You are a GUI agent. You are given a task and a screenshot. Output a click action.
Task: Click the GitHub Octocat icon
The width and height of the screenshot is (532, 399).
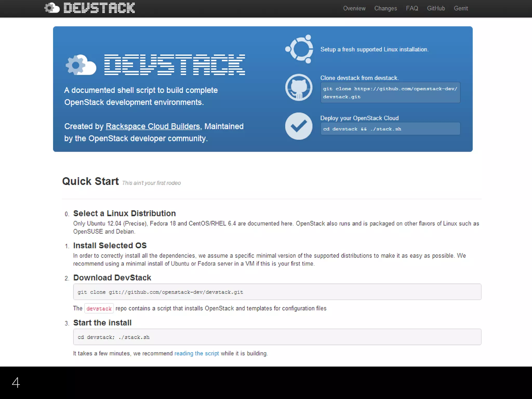(299, 87)
